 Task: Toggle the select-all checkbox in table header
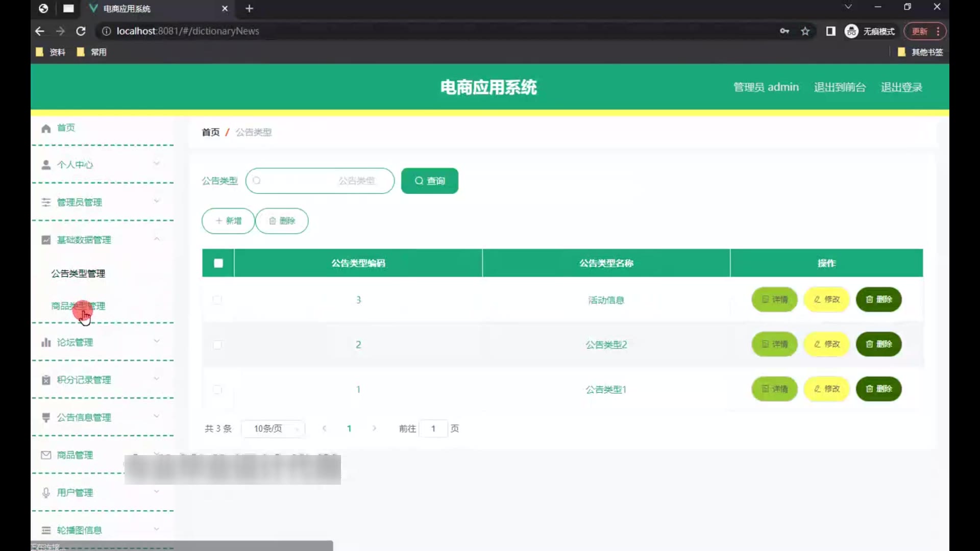pyautogui.click(x=218, y=263)
